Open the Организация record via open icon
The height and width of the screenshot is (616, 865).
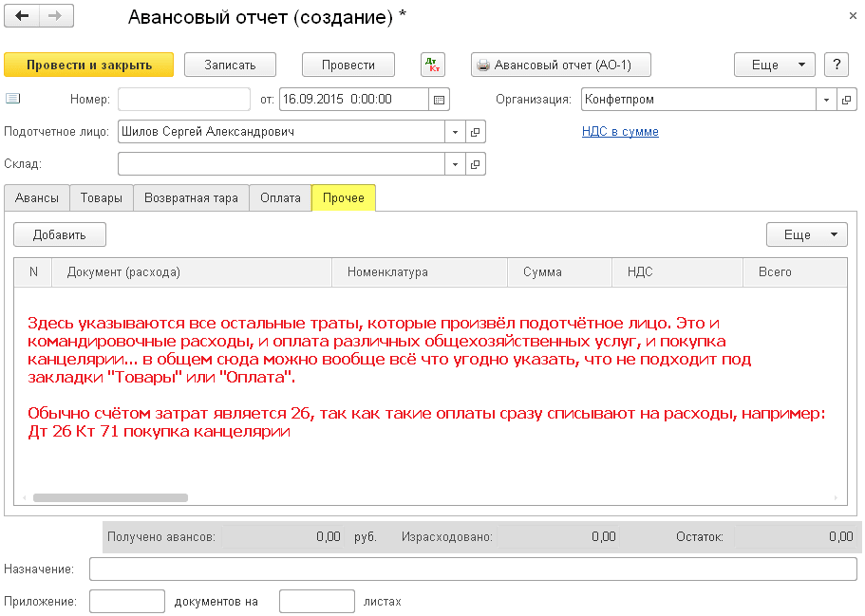tap(846, 99)
